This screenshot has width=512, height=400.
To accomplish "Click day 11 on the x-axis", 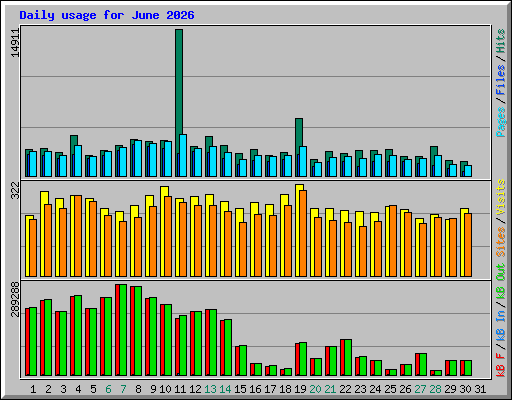I will [x=180, y=389].
